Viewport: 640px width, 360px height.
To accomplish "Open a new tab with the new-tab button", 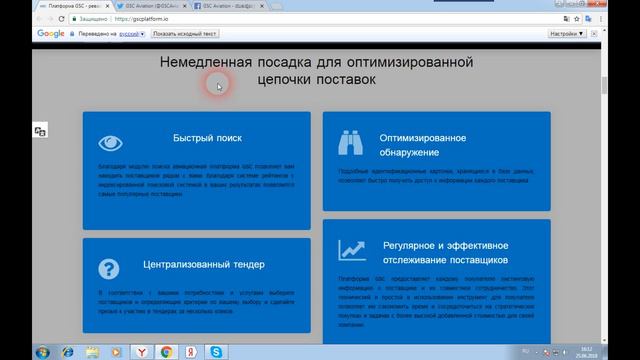I will tap(276, 6).
